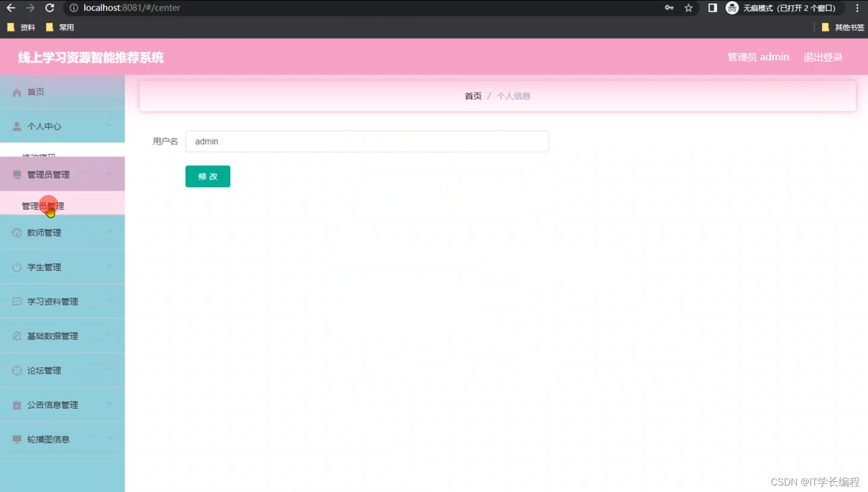Click the home icon beside 首页
The width and height of the screenshot is (868, 492).
(16, 92)
